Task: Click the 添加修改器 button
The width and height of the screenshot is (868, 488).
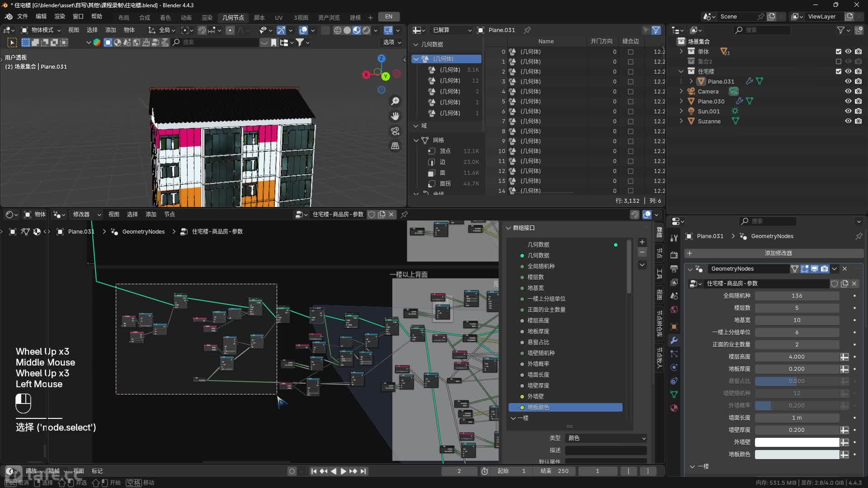Action: click(x=774, y=253)
